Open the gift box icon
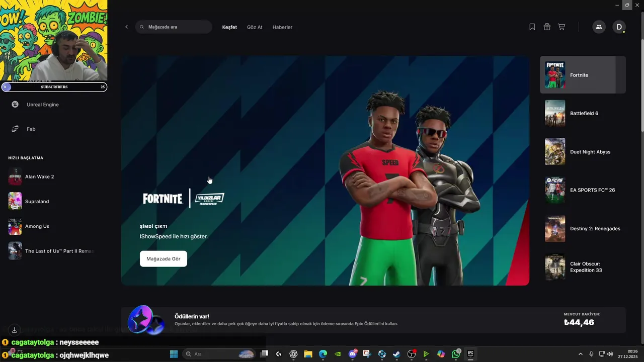The height and width of the screenshot is (362, 644). tap(547, 27)
